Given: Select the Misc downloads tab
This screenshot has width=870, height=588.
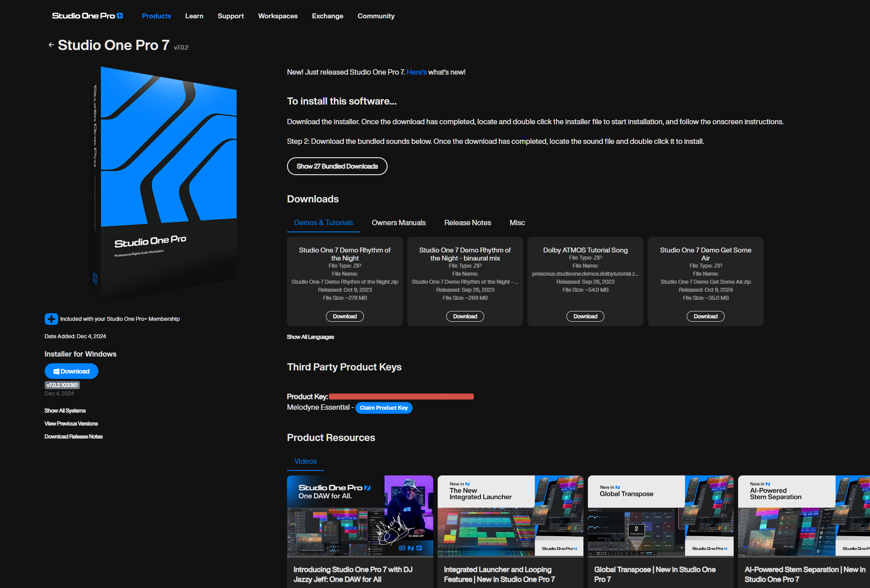Looking at the screenshot, I should [517, 223].
